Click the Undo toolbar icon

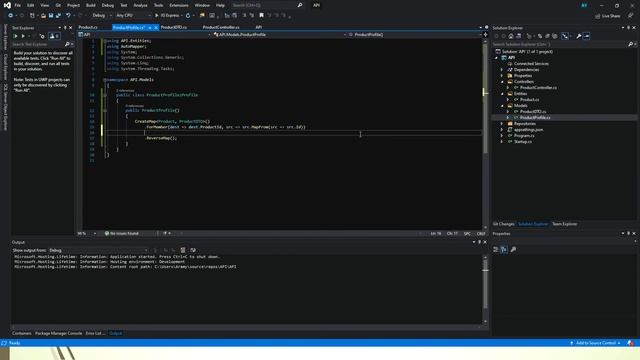[68, 16]
